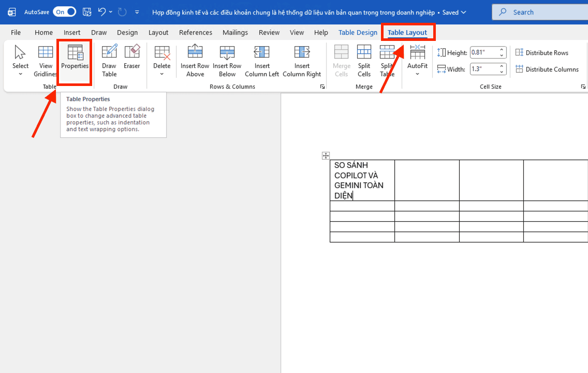Click the Search box
Viewport: 588px width, 373px height.
[x=540, y=12]
